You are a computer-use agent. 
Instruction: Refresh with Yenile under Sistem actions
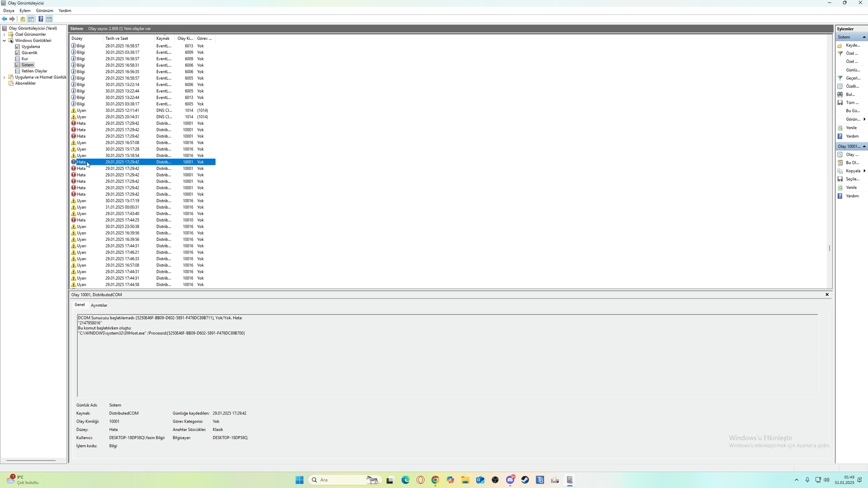[x=849, y=128]
